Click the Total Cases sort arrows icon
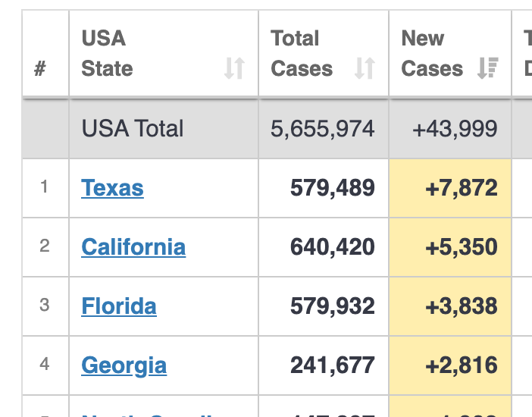 coord(365,69)
